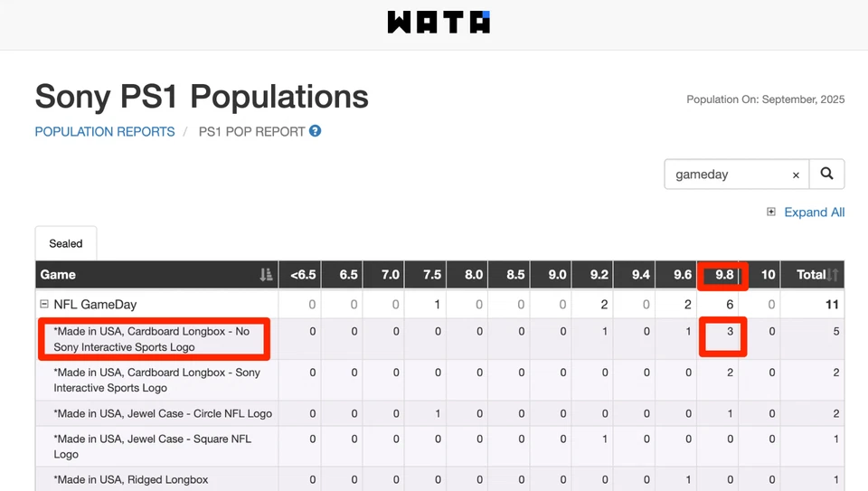Click the 9.8 grade column header

pyautogui.click(x=724, y=275)
